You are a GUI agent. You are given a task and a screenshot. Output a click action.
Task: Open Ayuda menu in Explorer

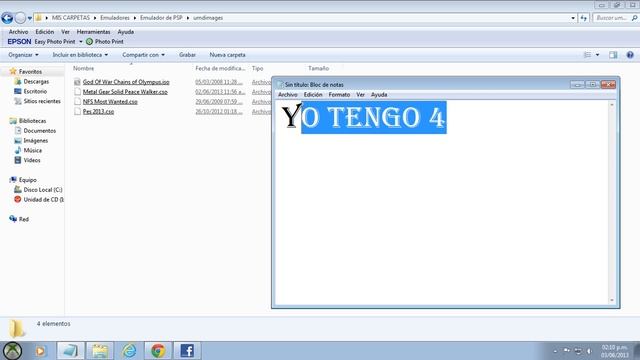click(x=126, y=32)
